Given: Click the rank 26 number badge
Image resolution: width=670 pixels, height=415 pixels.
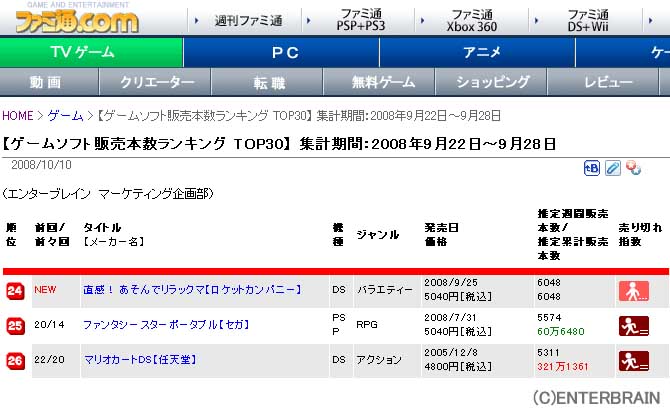Looking at the screenshot, I should (x=15, y=361).
